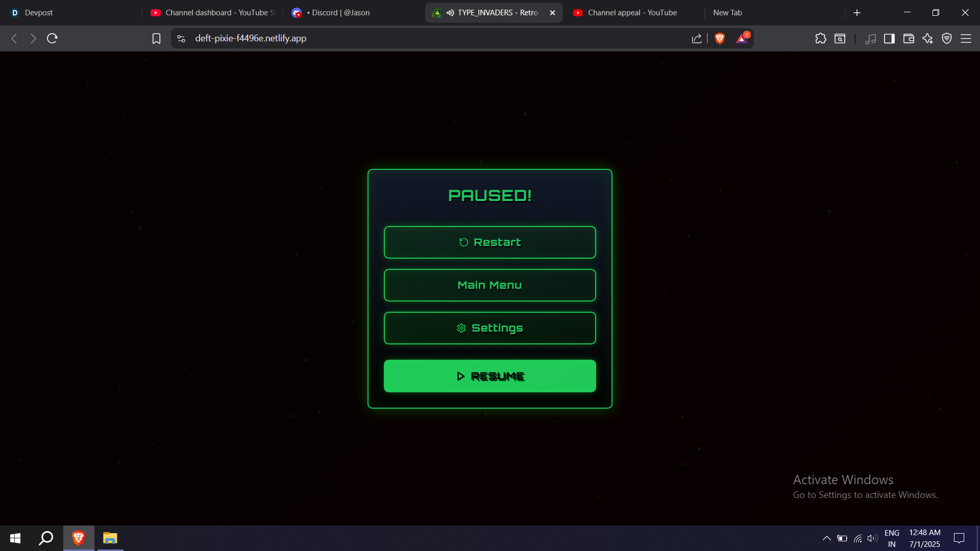980x551 pixels.
Task: Open Leo AI sparkle icon
Action: [x=927, y=38]
